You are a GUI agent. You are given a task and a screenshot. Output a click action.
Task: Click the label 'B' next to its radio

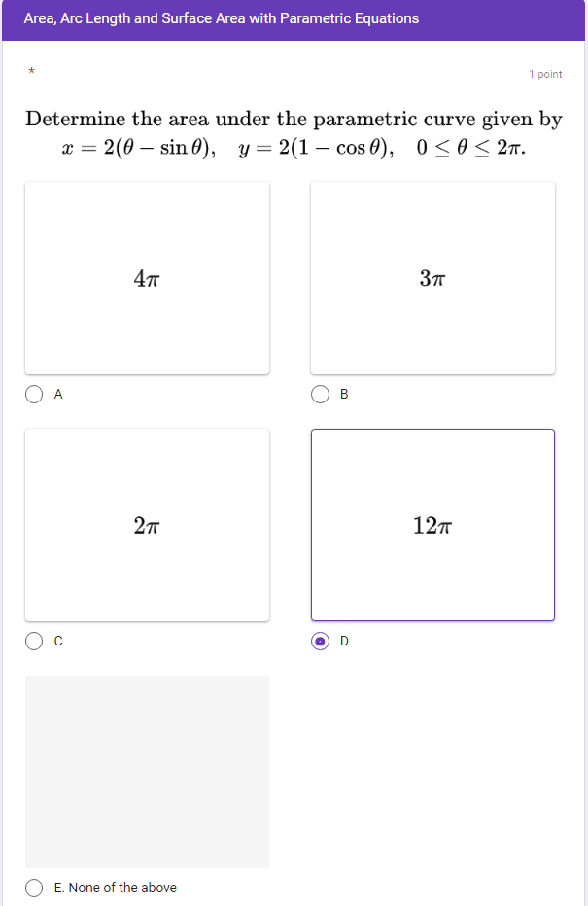(343, 395)
